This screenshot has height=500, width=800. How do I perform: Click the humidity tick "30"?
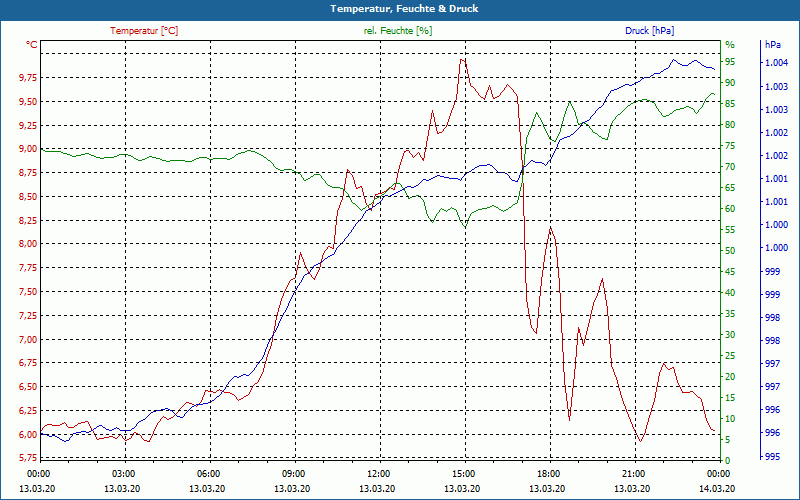[730, 335]
